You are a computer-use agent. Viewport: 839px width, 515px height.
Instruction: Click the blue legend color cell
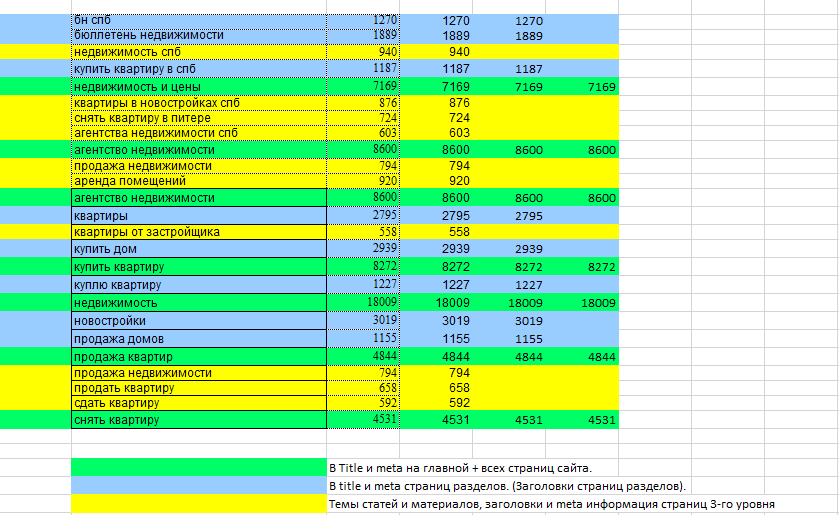(x=199, y=486)
